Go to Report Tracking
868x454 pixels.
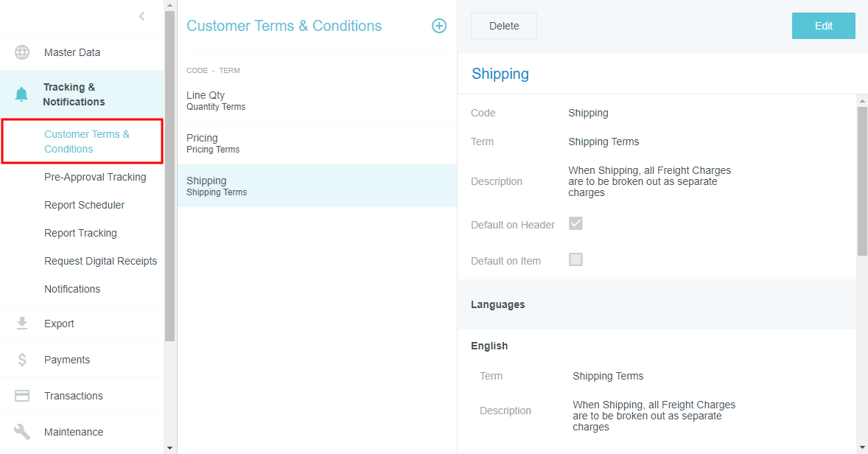coord(80,233)
